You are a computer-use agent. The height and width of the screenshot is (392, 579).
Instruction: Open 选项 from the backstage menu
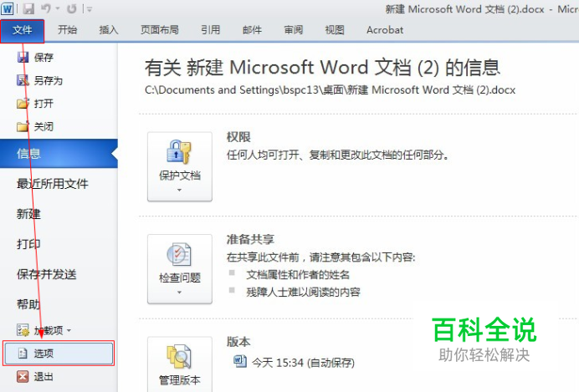click(59, 354)
